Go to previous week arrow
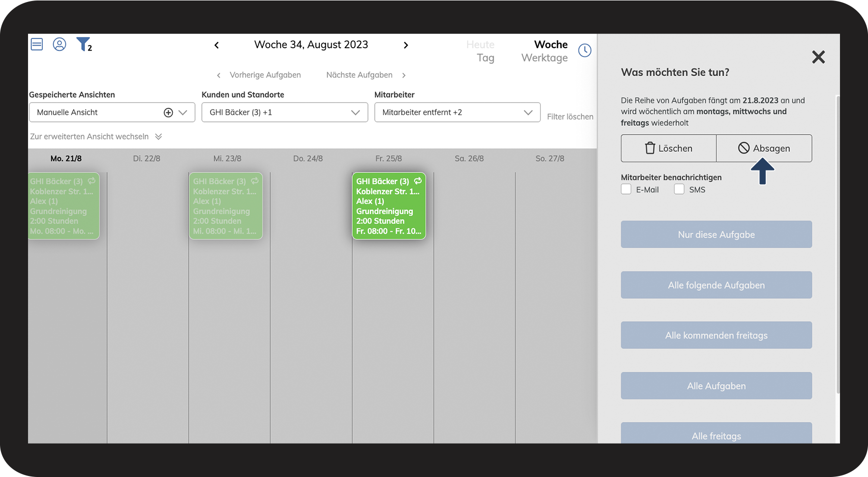The width and height of the screenshot is (868, 477). (217, 45)
